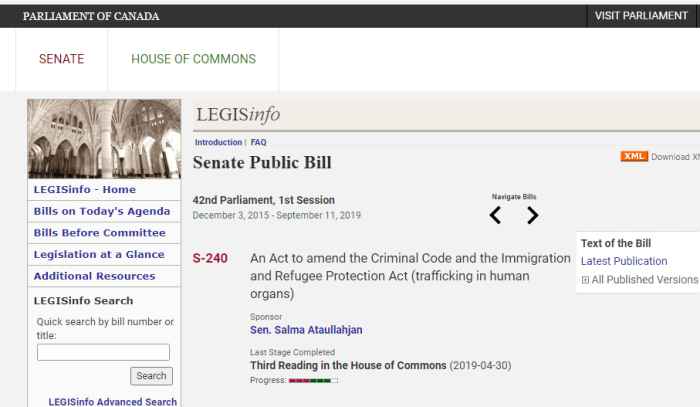Open Legislation at a Glance
The height and width of the screenshot is (407, 700).
point(99,254)
